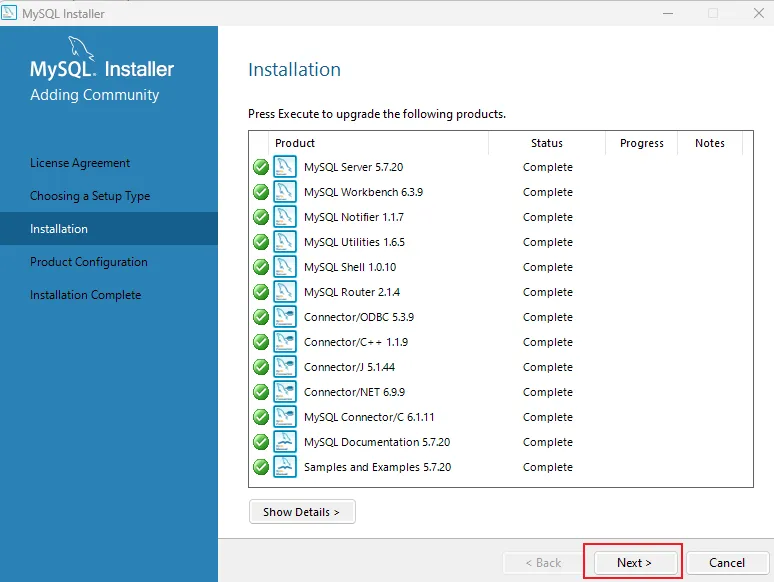The height and width of the screenshot is (582, 774).
Task: Click the MySQL Workbench 6.3.9 product icon
Action: (285, 192)
